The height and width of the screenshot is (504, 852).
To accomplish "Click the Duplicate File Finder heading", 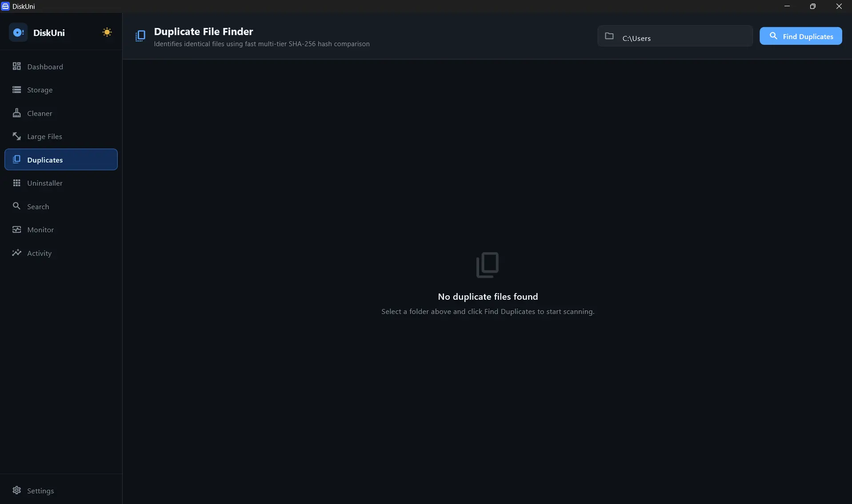I will pos(204,32).
